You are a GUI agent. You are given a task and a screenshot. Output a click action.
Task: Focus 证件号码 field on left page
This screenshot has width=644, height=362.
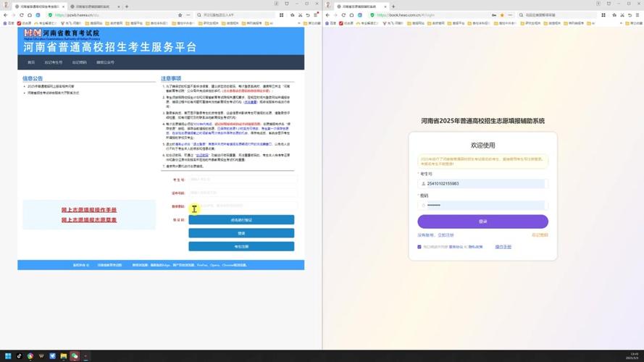point(243,193)
